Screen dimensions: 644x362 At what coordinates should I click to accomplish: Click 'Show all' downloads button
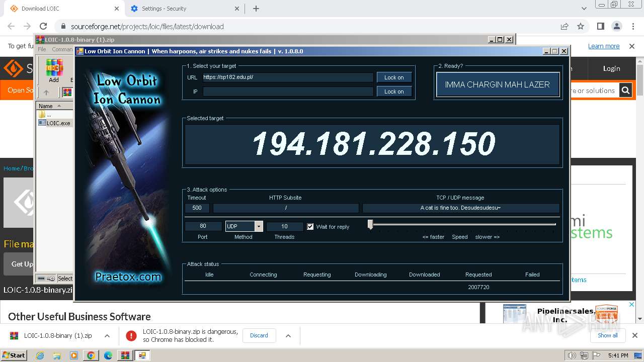pyautogui.click(x=608, y=335)
